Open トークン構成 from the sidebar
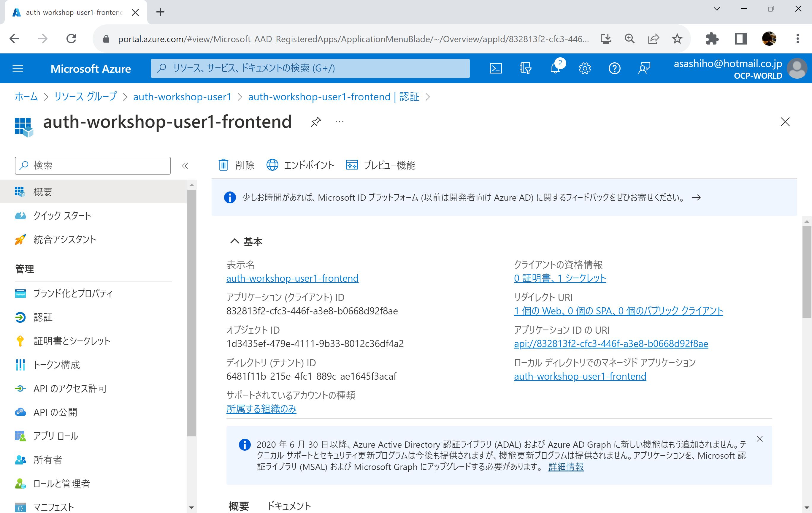 (x=56, y=365)
